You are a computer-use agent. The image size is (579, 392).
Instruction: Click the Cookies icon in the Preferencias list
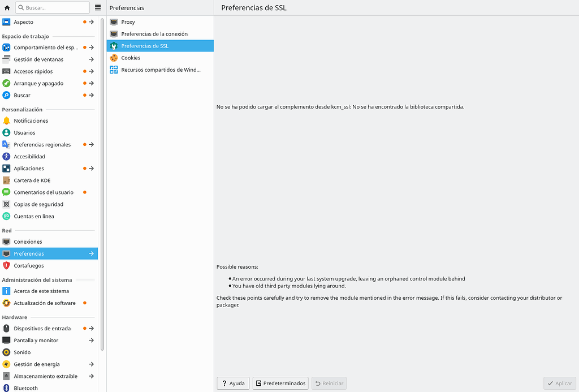coord(114,58)
